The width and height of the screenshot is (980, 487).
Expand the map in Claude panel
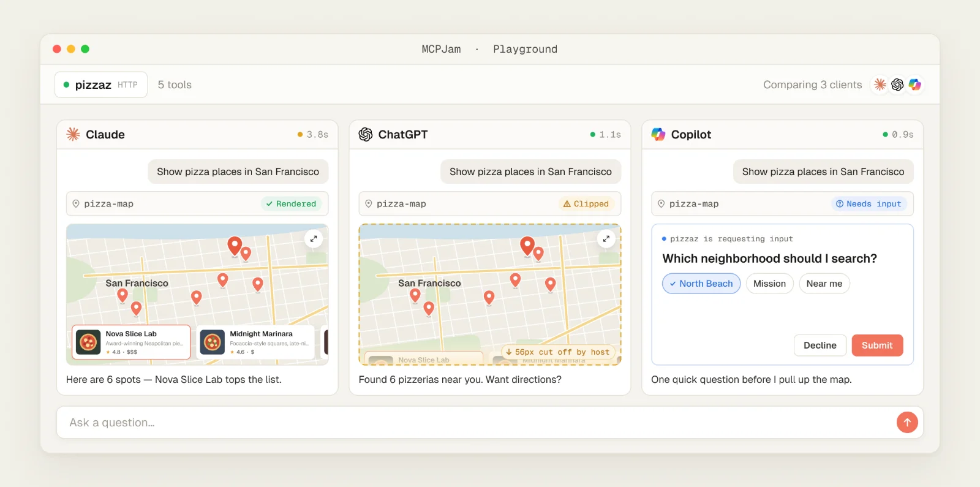coord(314,239)
